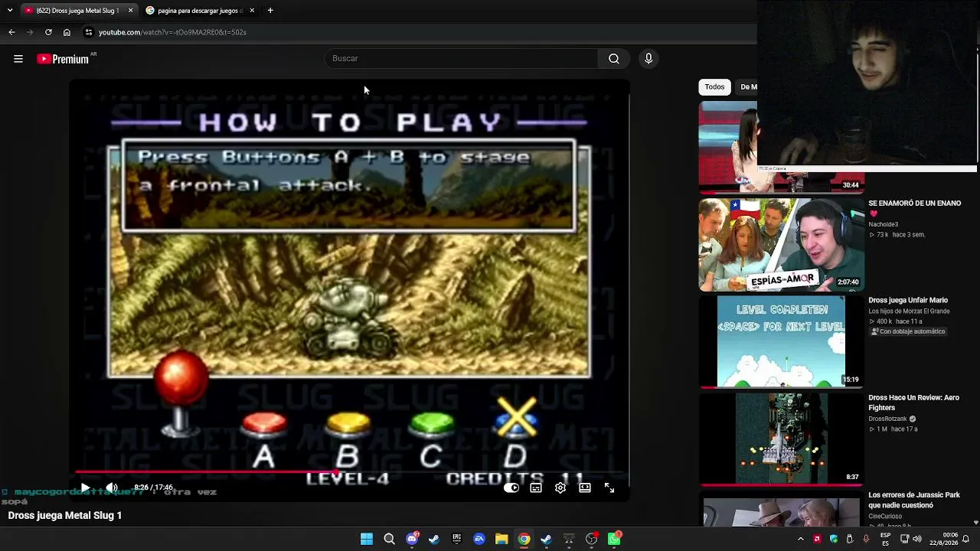Enter fullscreen mode in the player

609,487
